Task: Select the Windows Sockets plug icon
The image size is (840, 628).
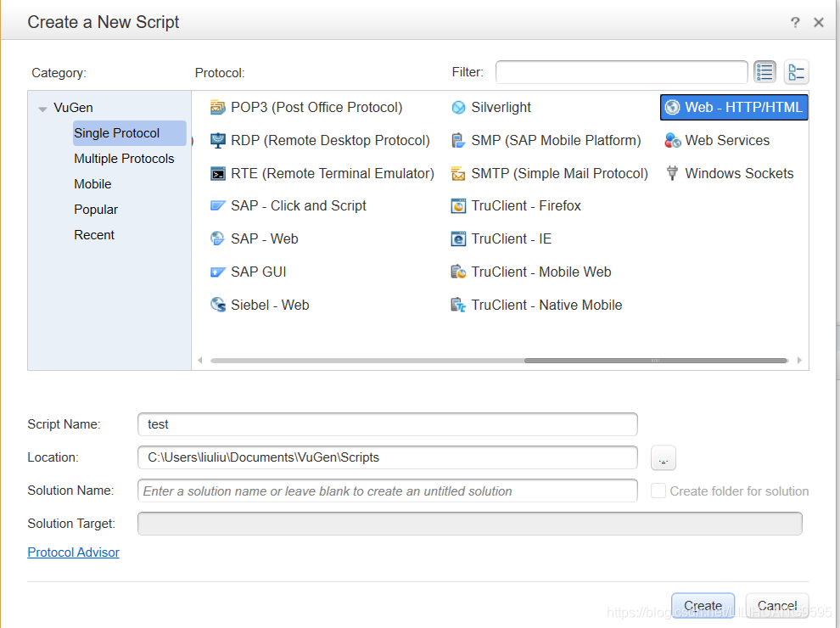Action: (672, 174)
